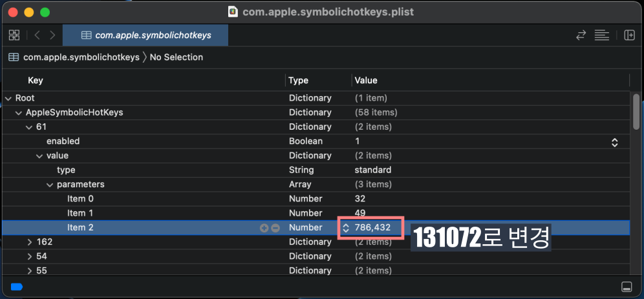This screenshot has height=299, width=644.
Task: Zoom the window with the green button
Action: click(x=45, y=12)
